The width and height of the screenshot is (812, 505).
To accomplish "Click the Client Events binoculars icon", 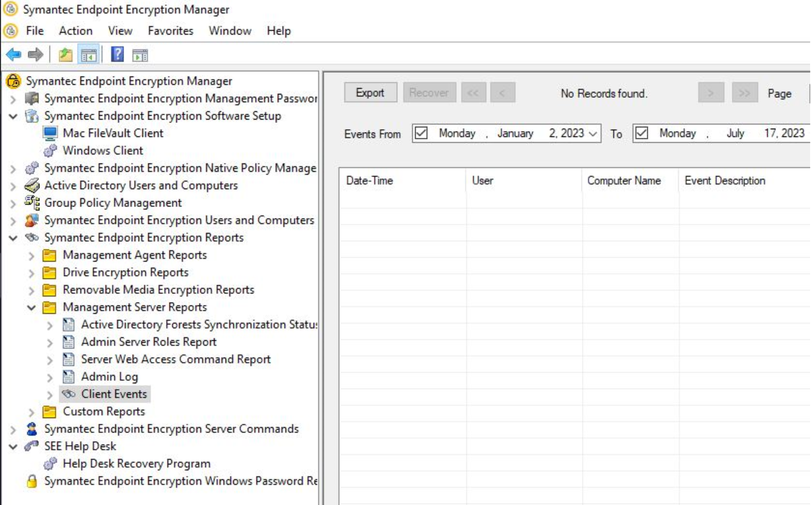I will coord(69,394).
